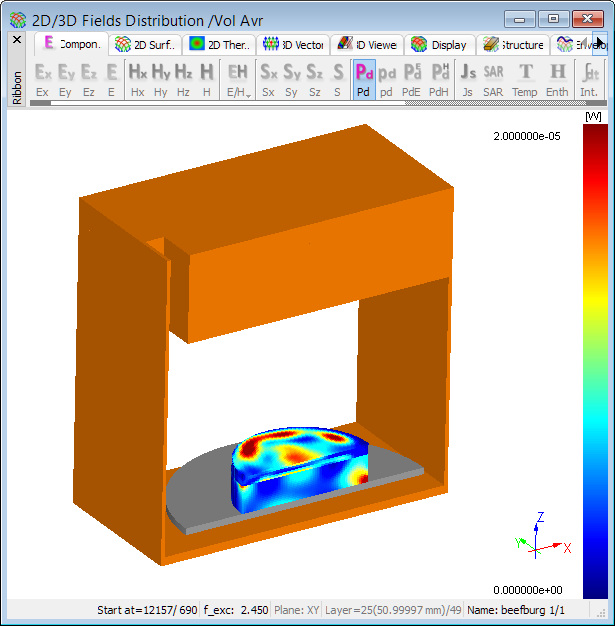The height and width of the screenshot is (626, 615).
Task: Select the PdE electric power dissipation icon
Action: 411,78
